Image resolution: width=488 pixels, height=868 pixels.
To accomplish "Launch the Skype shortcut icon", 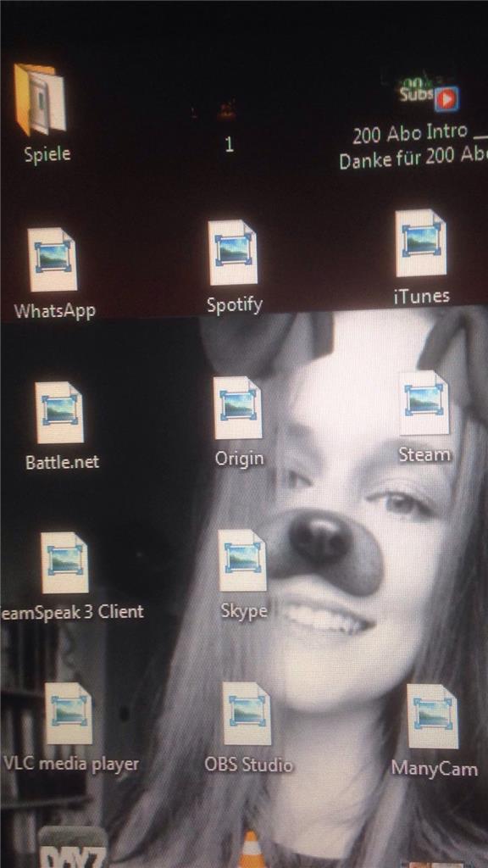I will tap(242, 561).
